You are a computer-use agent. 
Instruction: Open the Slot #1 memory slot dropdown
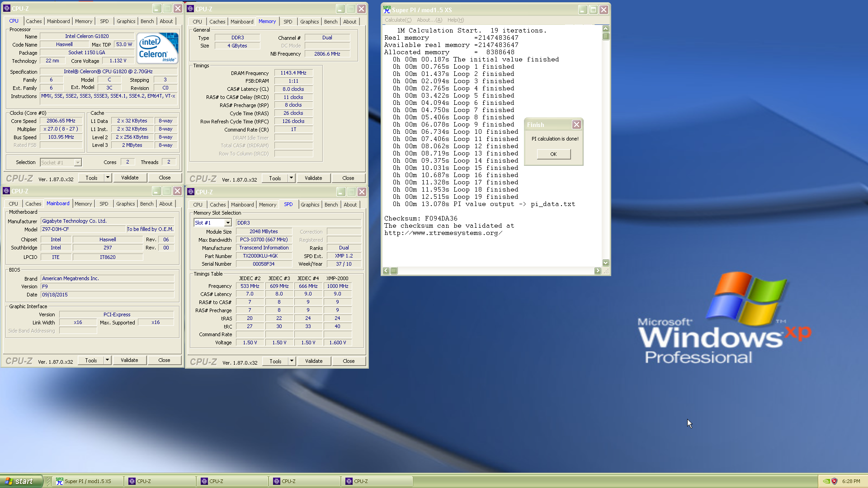tap(228, 223)
